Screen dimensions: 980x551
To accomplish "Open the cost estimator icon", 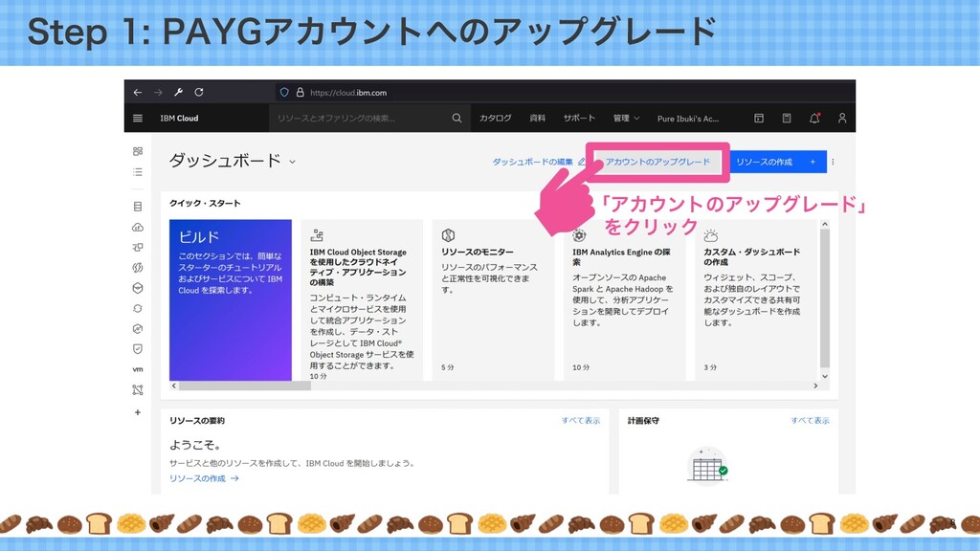I will tap(787, 118).
